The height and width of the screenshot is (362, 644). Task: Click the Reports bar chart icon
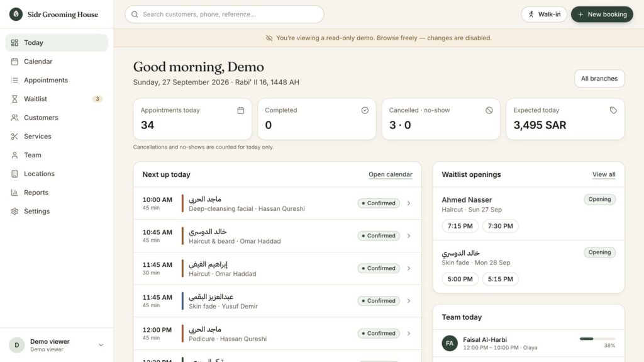pyautogui.click(x=15, y=193)
